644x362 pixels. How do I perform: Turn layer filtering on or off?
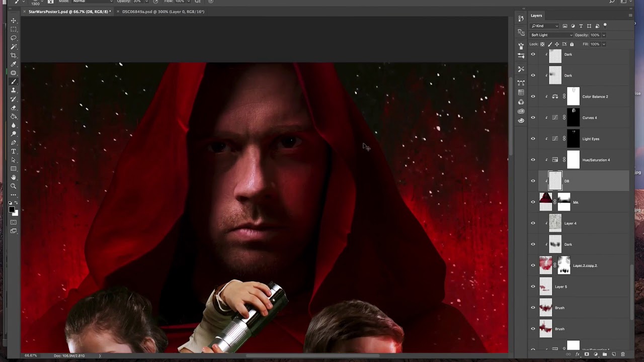click(605, 26)
